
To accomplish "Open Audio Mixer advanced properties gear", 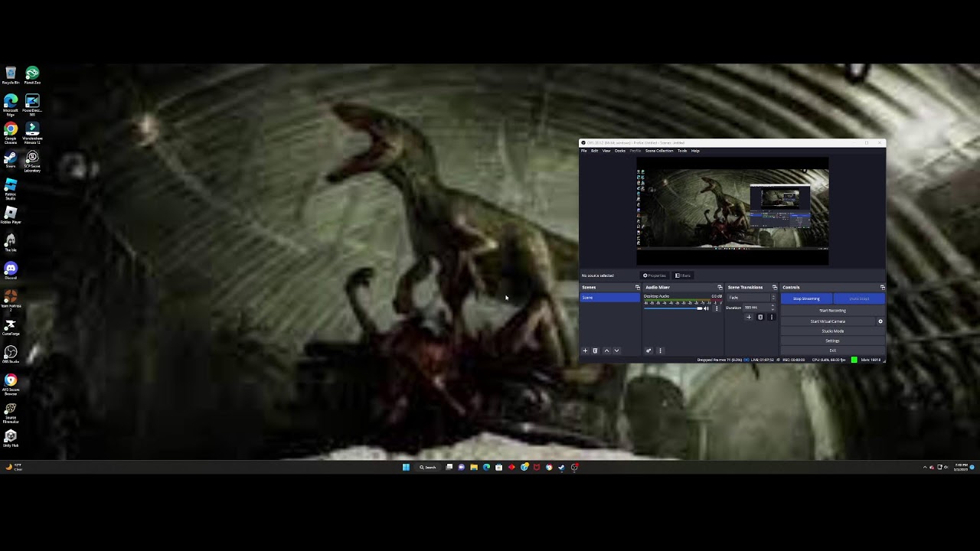I will [648, 350].
